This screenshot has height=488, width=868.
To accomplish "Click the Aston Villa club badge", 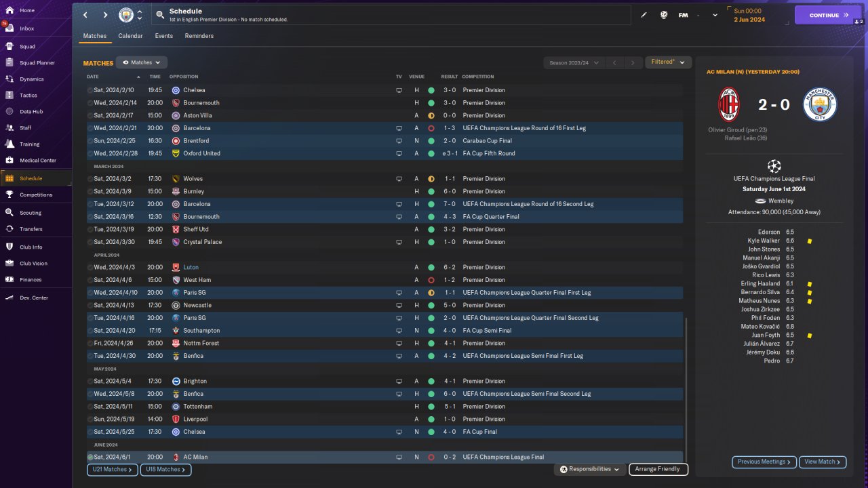I will (x=176, y=115).
